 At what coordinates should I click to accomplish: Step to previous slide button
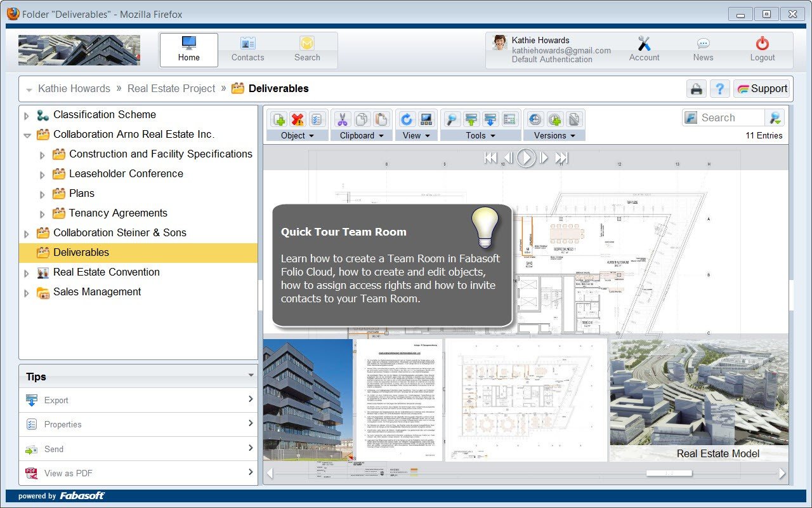[x=508, y=158]
